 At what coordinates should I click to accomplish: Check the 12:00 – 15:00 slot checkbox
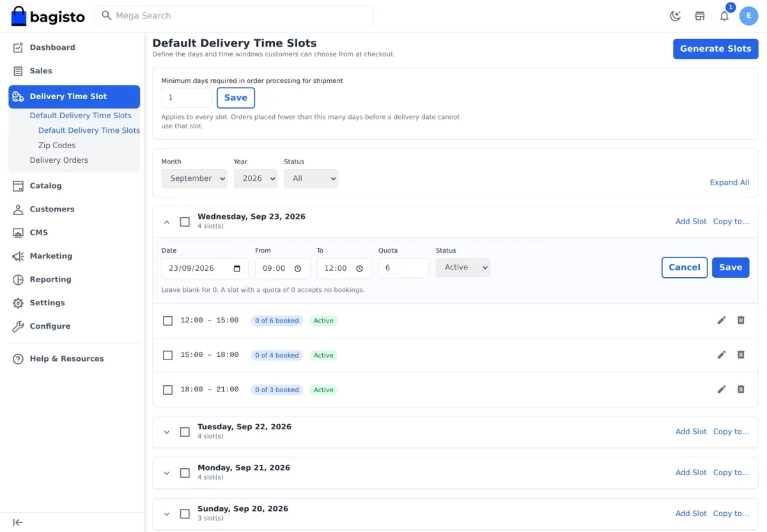pos(167,321)
